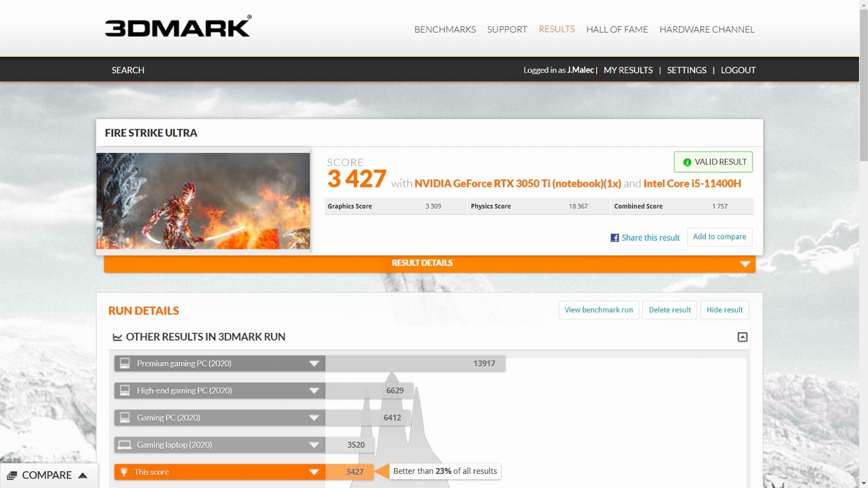Click the Gaming PC (2020) monitor icon
Image resolution: width=868 pixels, height=488 pixels.
[x=125, y=418]
